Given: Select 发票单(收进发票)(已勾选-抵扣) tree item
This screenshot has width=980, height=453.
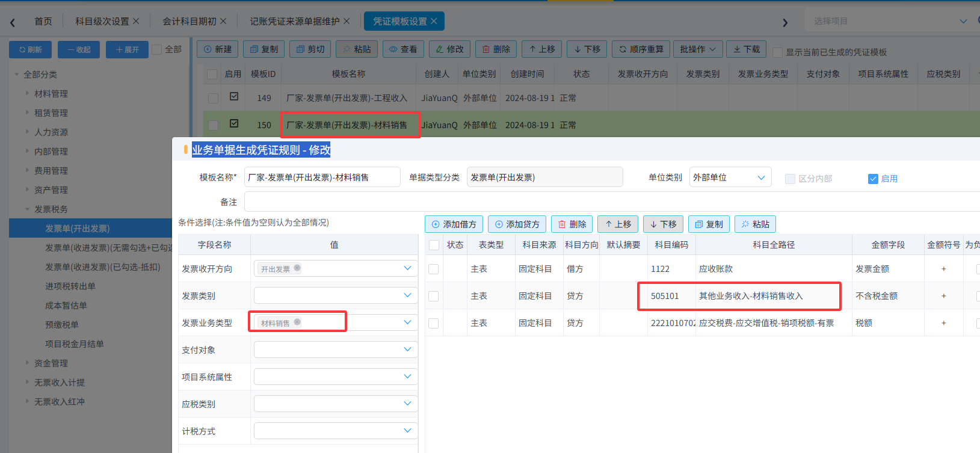Looking at the screenshot, I should point(103,267).
